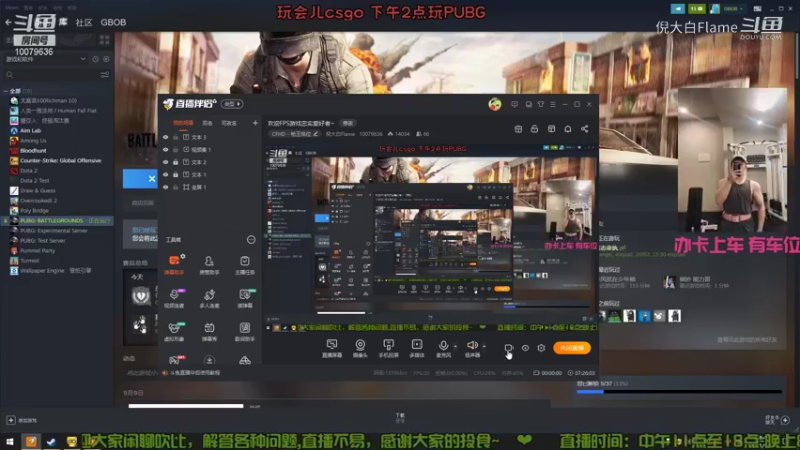
Task: Click the streamer avatar in companion title bar
Action: pos(495,104)
